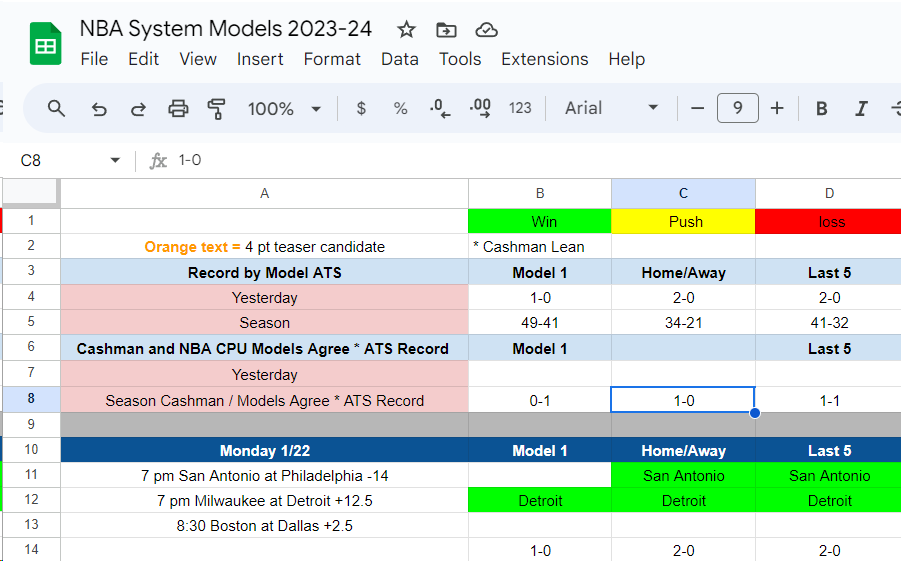Select row 1 header

[31, 221]
